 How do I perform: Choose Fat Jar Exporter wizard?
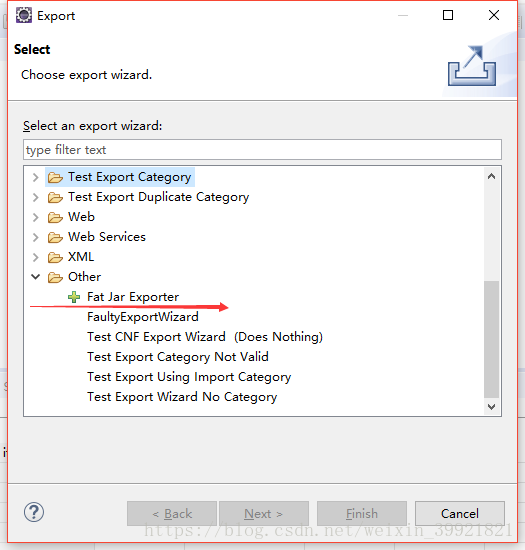133,297
